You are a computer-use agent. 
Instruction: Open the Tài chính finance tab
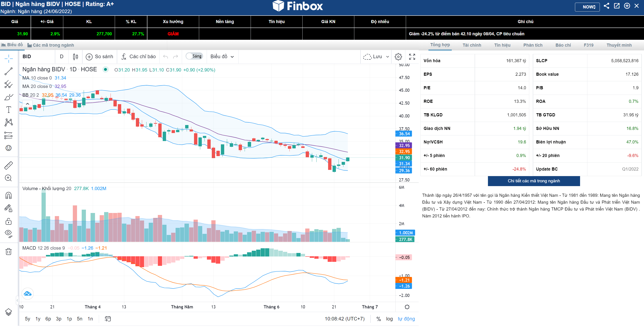click(x=472, y=45)
